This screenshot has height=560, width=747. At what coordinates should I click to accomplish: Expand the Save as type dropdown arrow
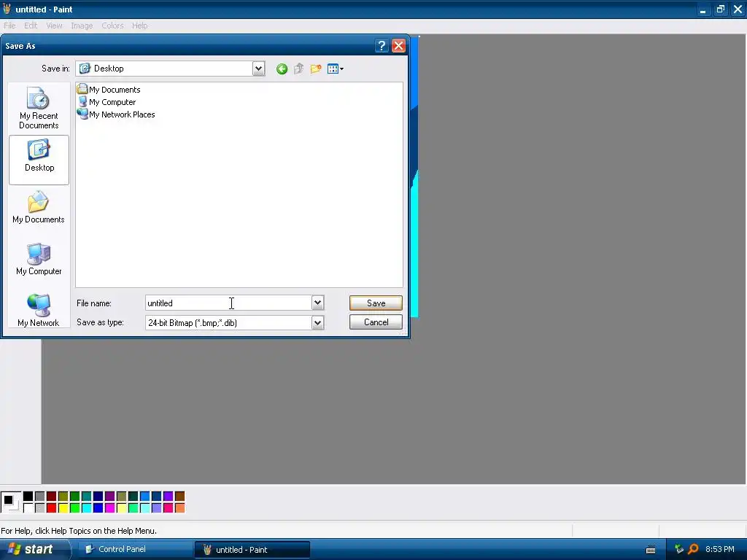(318, 323)
